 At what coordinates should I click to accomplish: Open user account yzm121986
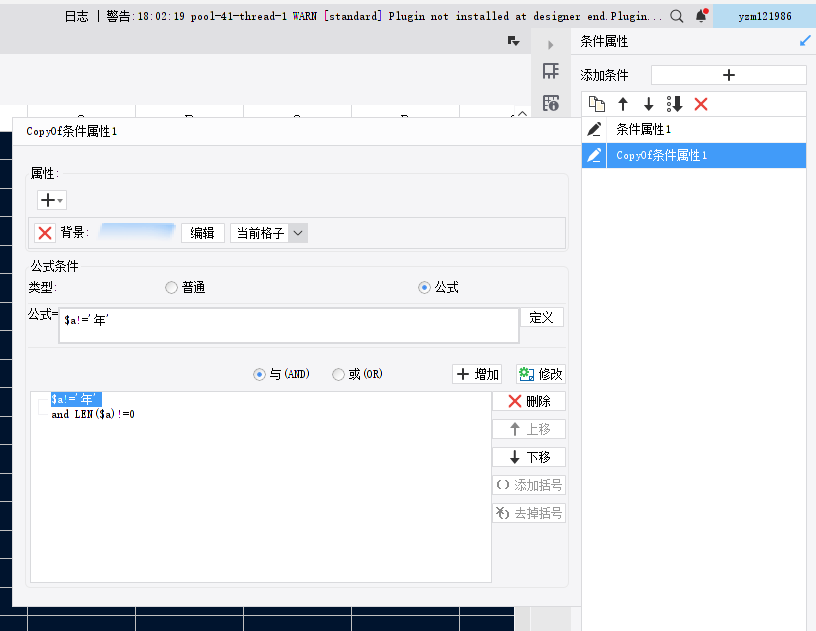coord(764,16)
